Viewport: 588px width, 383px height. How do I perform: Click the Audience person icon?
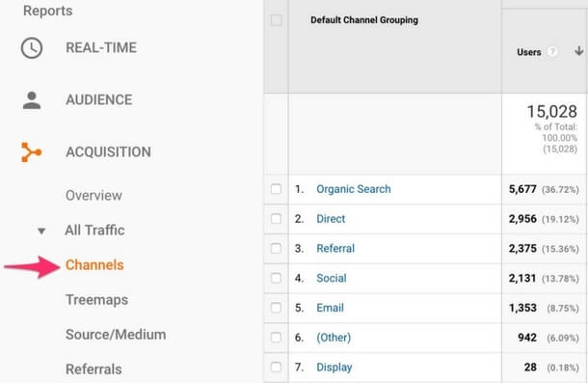[32, 100]
